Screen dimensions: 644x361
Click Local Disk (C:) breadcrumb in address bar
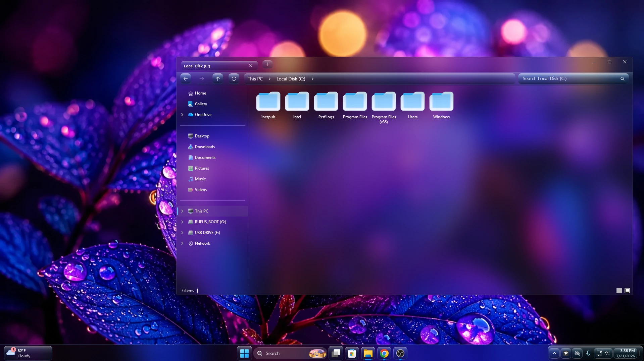(x=291, y=79)
